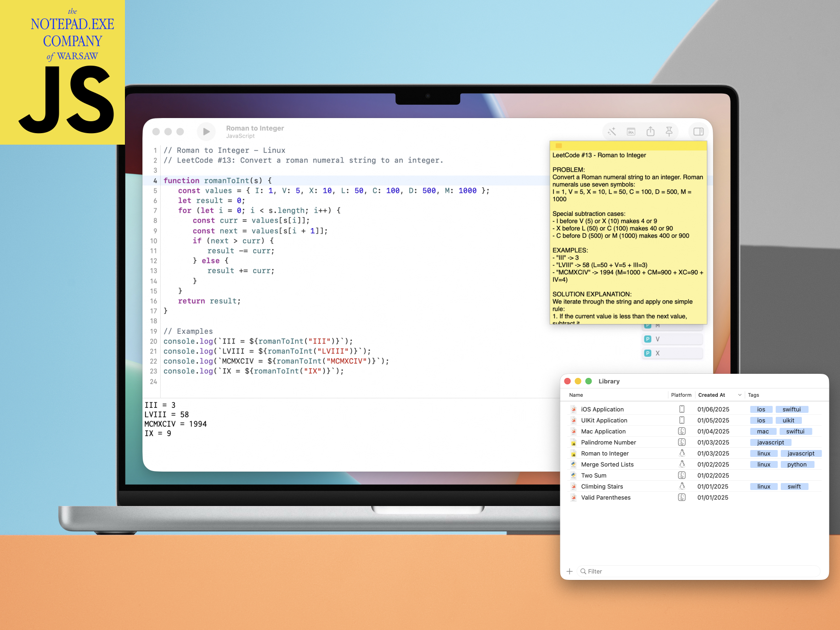The image size is (840, 630).
Task: Click the Python icon beside Merge Sorted Lists
Action: pyautogui.click(x=574, y=464)
